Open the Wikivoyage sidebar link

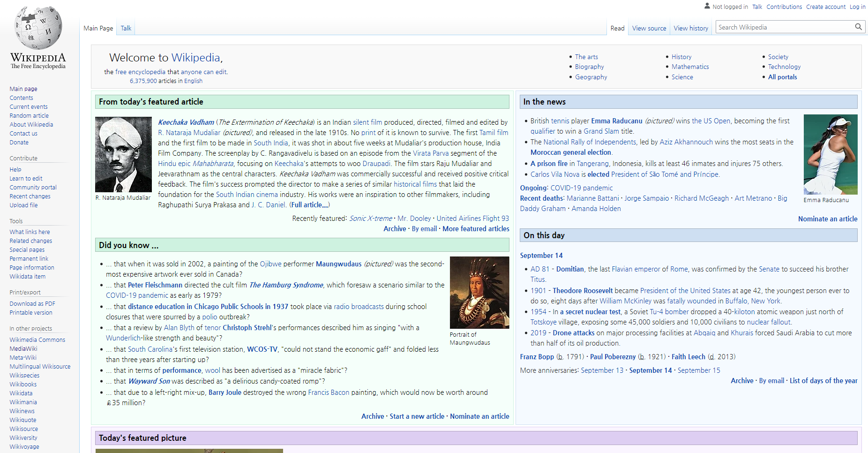click(24, 446)
